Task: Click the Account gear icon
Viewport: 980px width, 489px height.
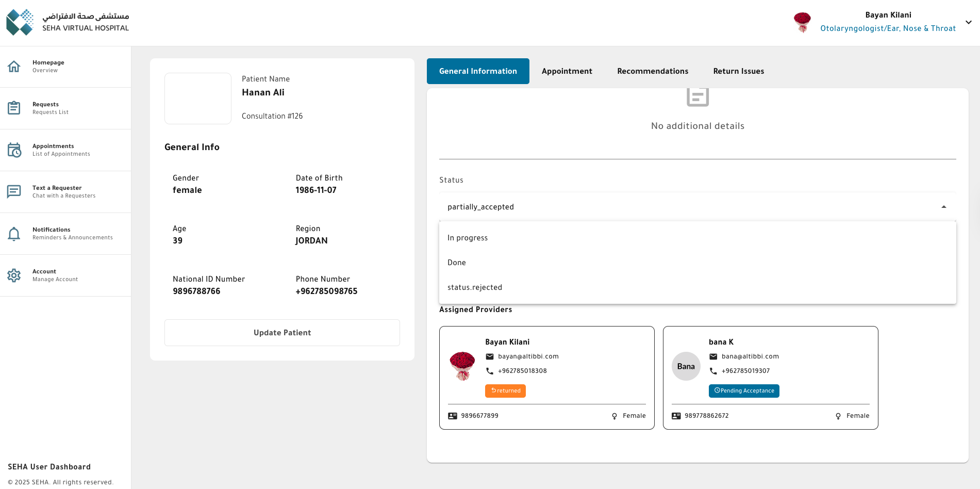Action: pyautogui.click(x=14, y=275)
